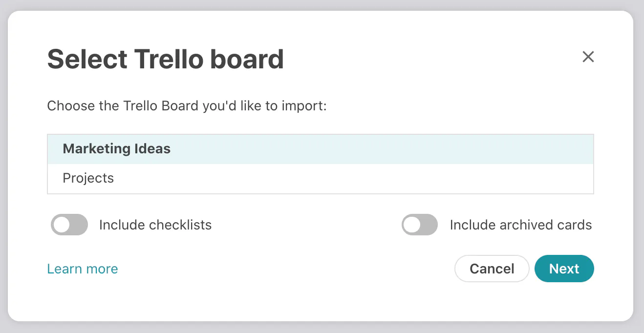Click the word "Trello" in the heading
Image resolution: width=644 pixels, height=333 pixels.
169,59
